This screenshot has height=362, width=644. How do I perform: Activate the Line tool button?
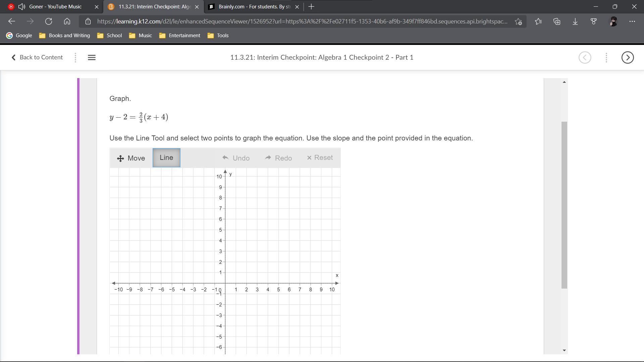pos(166,158)
